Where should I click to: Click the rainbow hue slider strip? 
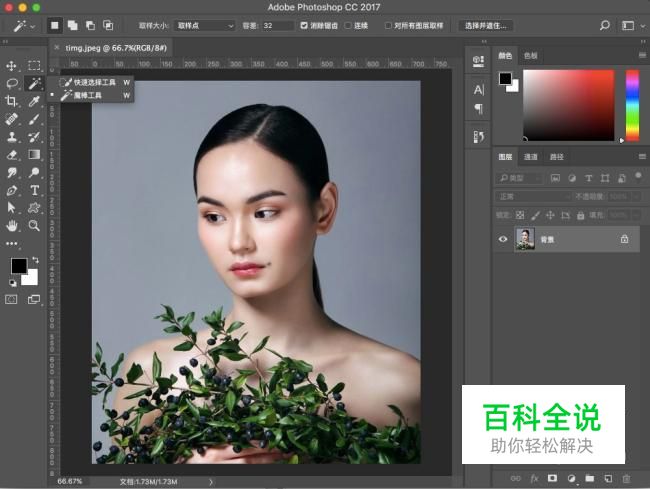point(632,105)
